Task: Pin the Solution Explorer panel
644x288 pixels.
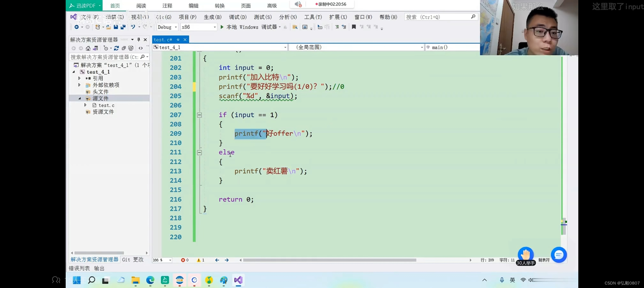Action: point(139,40)
